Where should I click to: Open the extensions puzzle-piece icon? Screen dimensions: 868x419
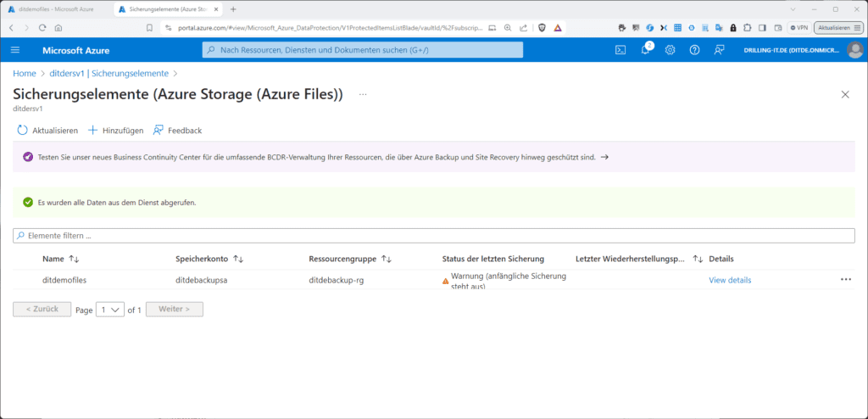pos(748,27)
